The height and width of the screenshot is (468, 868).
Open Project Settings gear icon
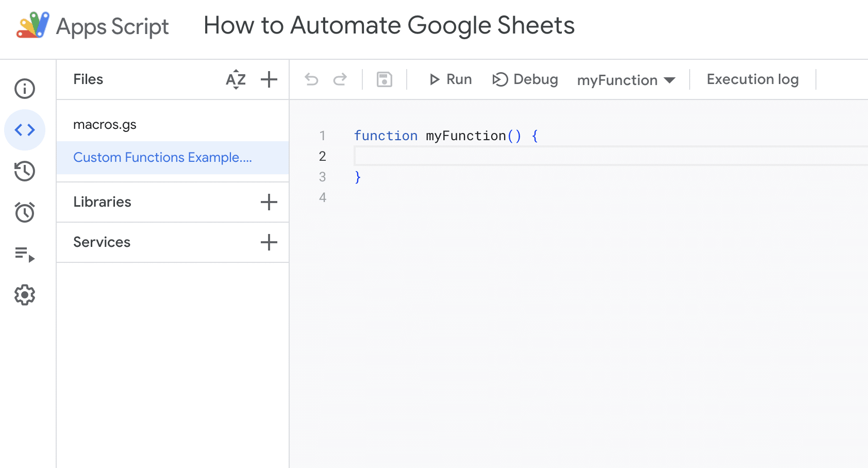25,295
